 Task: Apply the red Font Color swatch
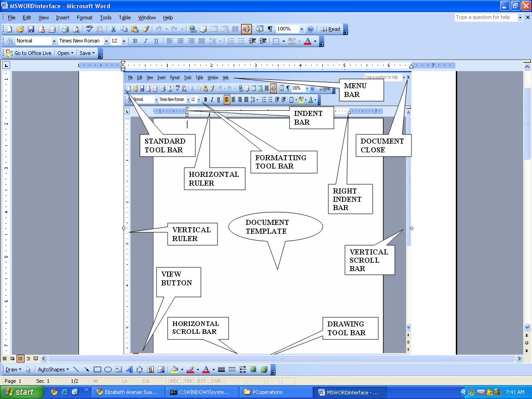[x=308, y=41]
